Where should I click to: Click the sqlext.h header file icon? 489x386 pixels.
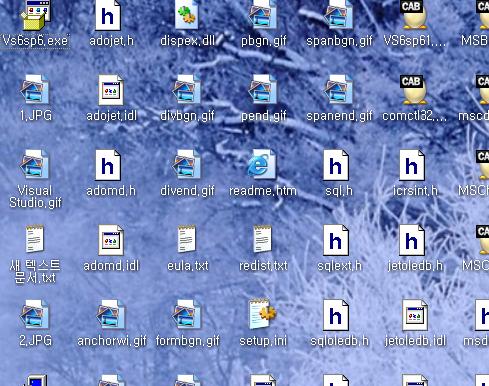tap(336, 240)
